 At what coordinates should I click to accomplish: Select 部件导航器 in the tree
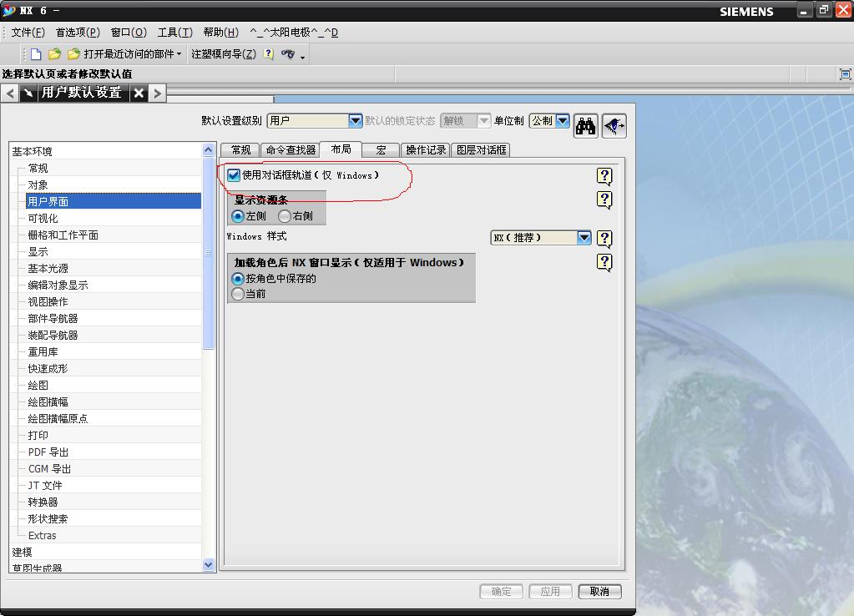coord(53,319)
